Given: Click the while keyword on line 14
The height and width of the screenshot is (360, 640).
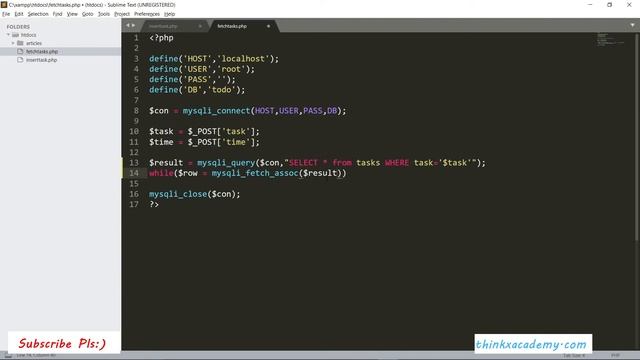Looking at the screenshot, I should (x=161, y=173).
